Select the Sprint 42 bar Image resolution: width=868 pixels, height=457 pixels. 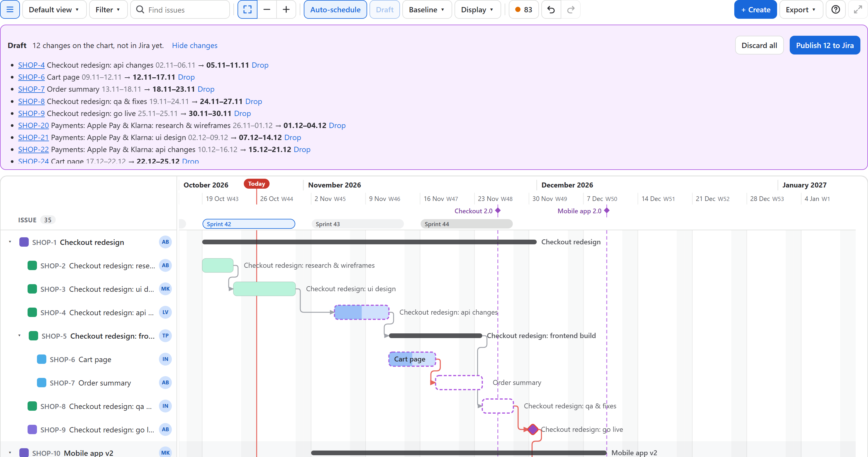point(249,224)
